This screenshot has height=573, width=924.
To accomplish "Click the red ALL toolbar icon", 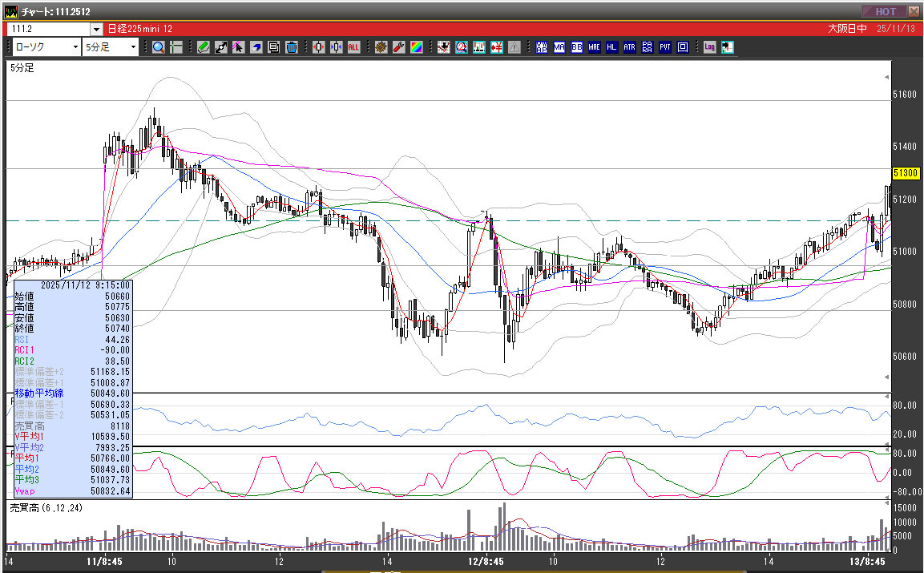I will (x=353, y=47).
